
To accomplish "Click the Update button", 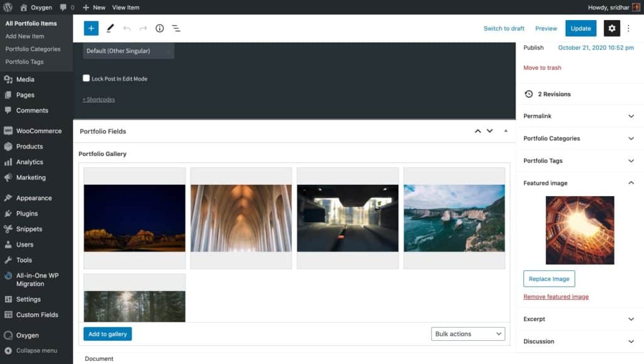I will pyautogui.click(x=580, y=28).
